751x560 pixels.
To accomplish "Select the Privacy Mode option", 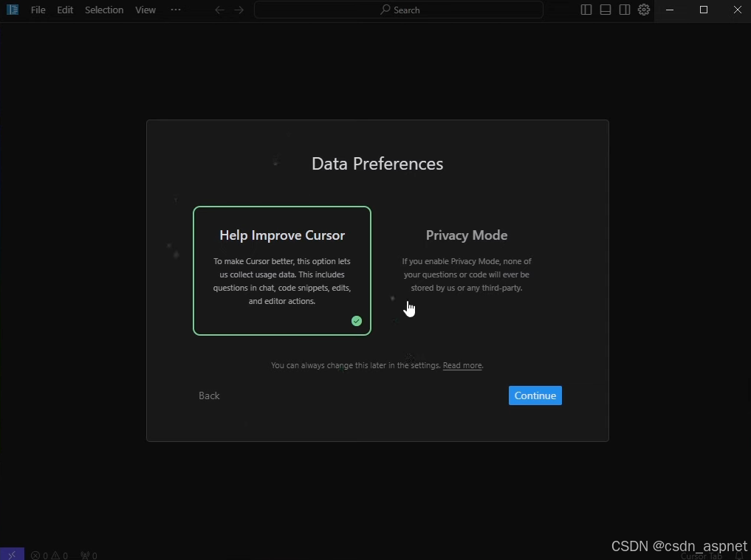I will coord(467,271).
